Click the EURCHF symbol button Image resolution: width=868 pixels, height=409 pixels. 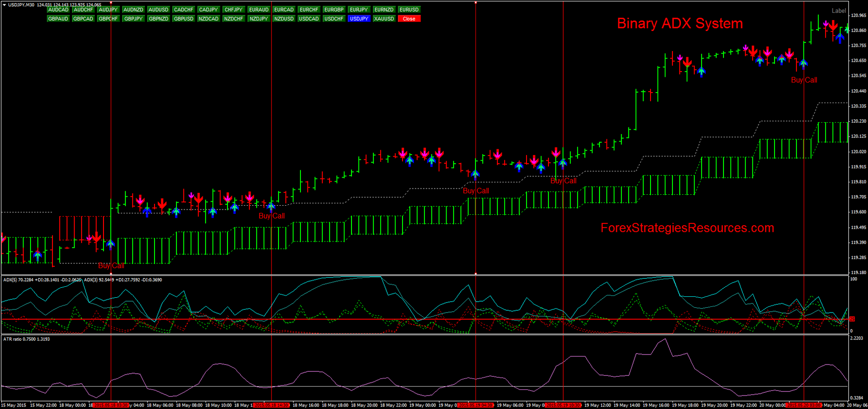click(309, 10)
